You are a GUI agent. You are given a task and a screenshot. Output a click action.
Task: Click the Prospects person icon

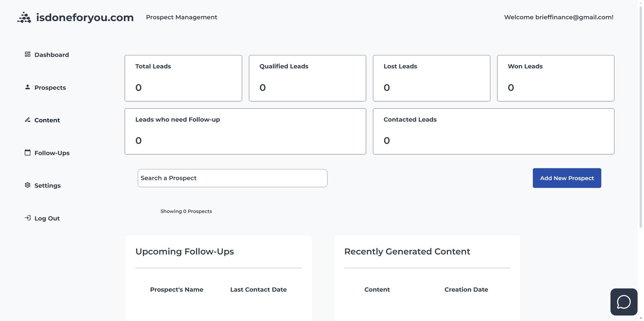(28, 87)
